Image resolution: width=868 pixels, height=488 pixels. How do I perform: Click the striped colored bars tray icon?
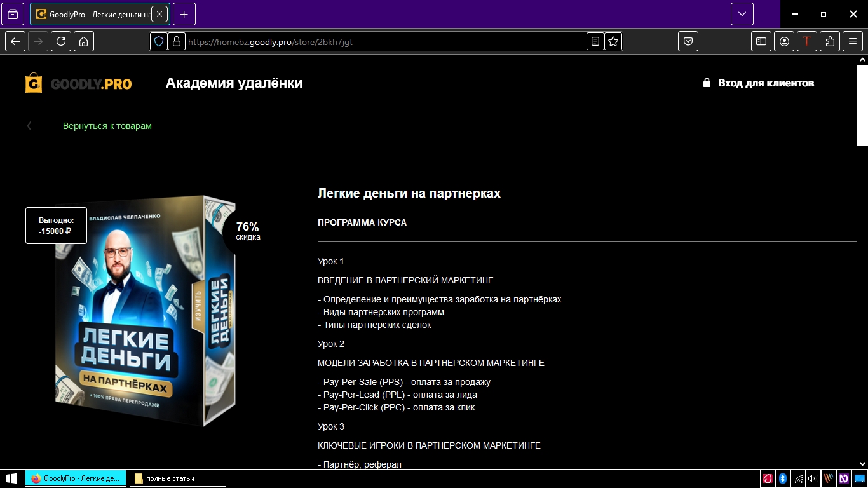point(829,478)
